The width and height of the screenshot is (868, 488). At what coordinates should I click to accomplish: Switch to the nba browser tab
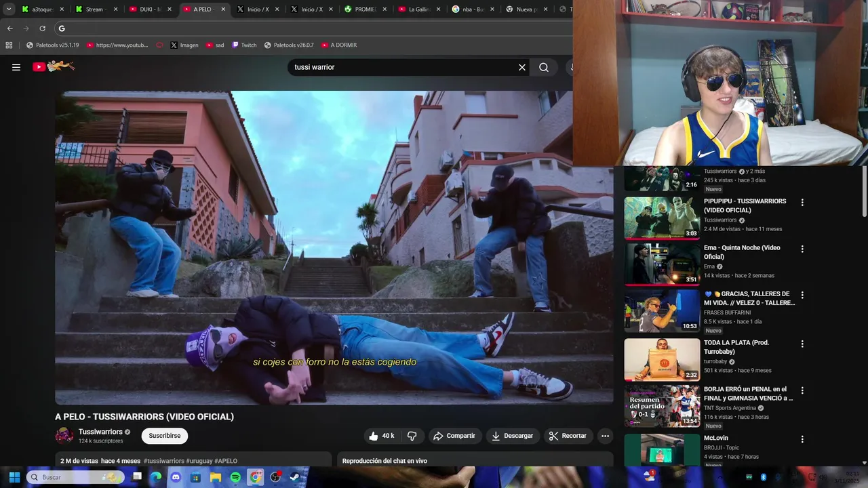473,9
